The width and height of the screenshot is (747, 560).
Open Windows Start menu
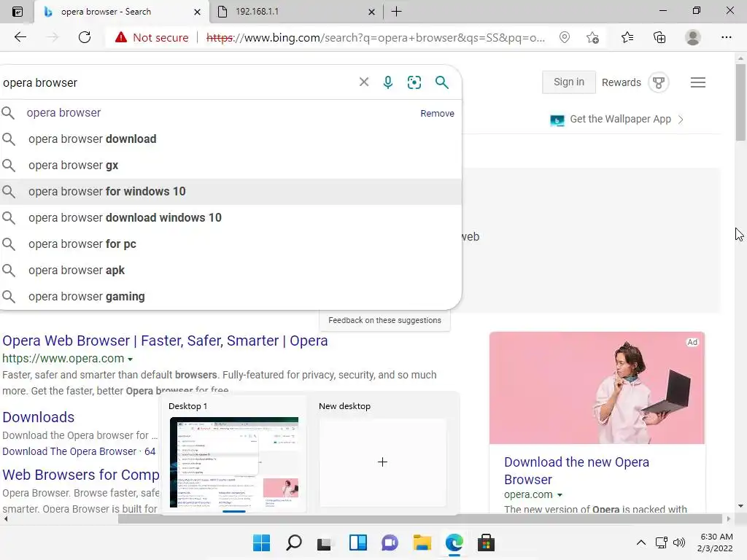click(262, 542)
